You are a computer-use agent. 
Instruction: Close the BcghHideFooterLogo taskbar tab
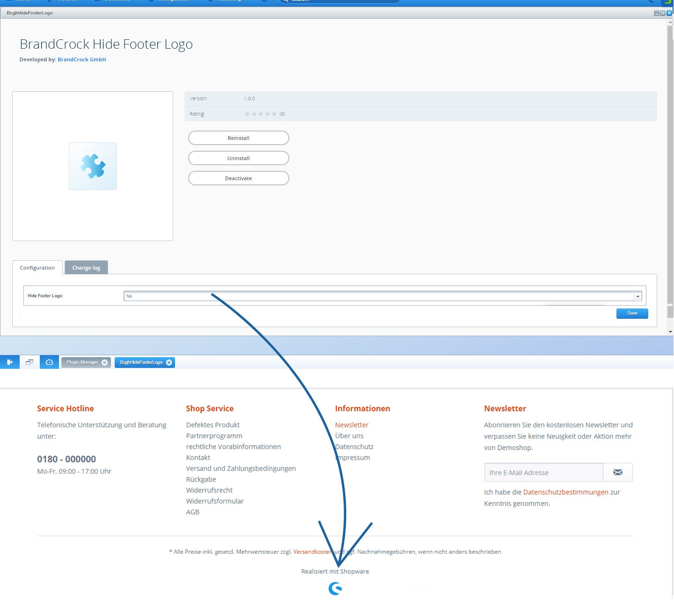(x=169, y=362)
